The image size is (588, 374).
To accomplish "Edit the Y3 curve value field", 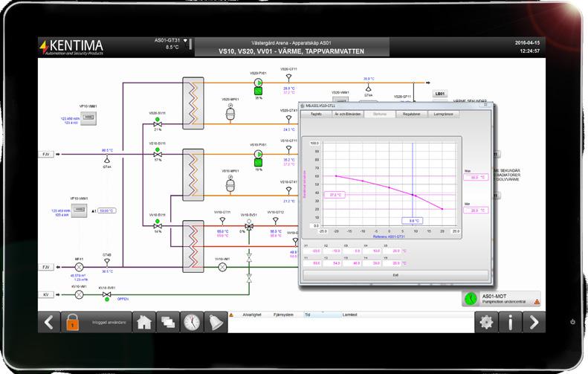I will pyautogui.click(x=352, y=263).
